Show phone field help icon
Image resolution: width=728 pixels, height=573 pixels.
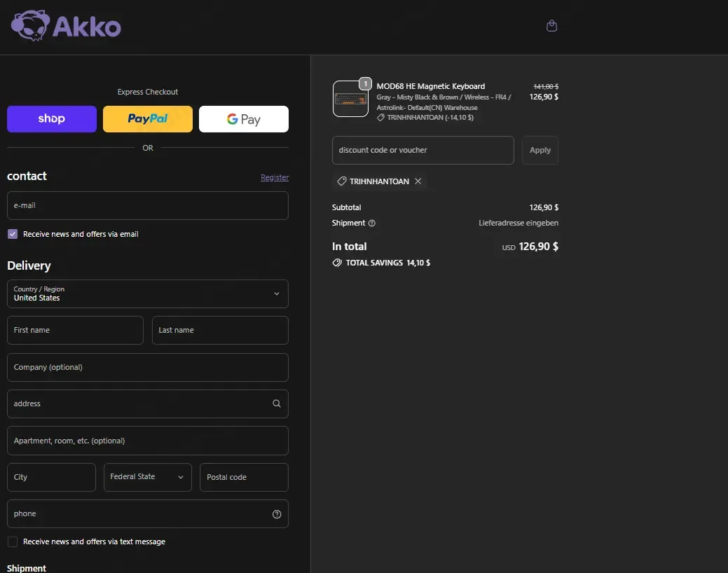(x=276, y=514)
